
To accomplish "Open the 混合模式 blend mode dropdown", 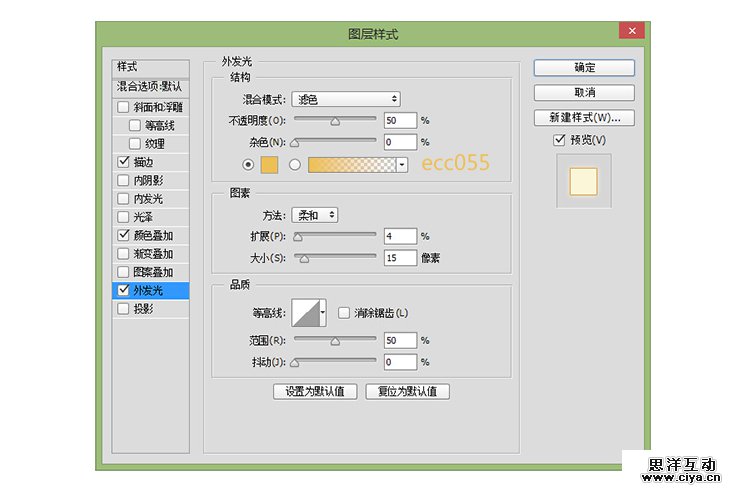I will click(x=345, y=99).
